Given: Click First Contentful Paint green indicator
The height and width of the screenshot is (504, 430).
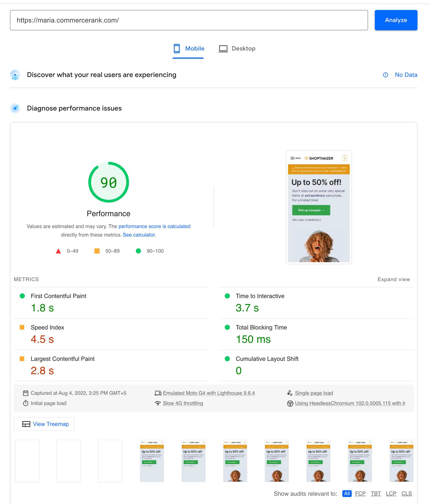Looking at the screenshot, I should point(22,296).
